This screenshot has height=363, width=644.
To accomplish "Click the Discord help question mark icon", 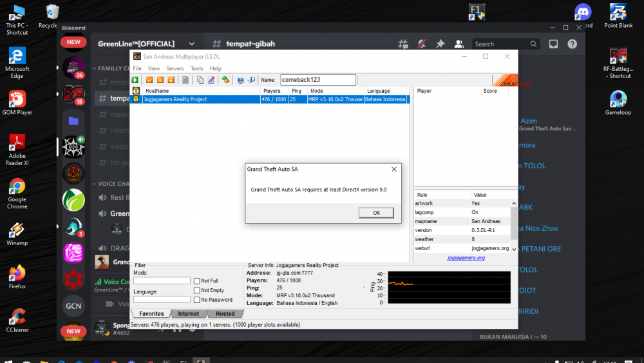I will click(572, 44).
